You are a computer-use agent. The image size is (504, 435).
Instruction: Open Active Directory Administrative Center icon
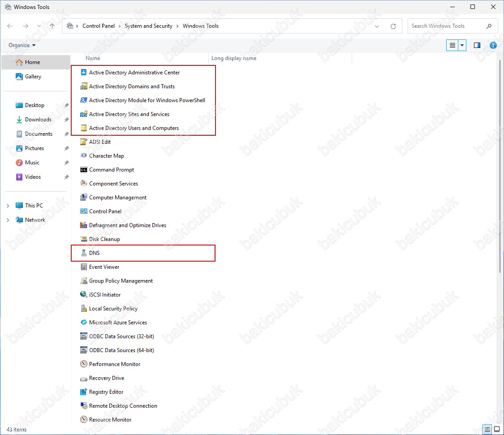click(x=84, y=72)
